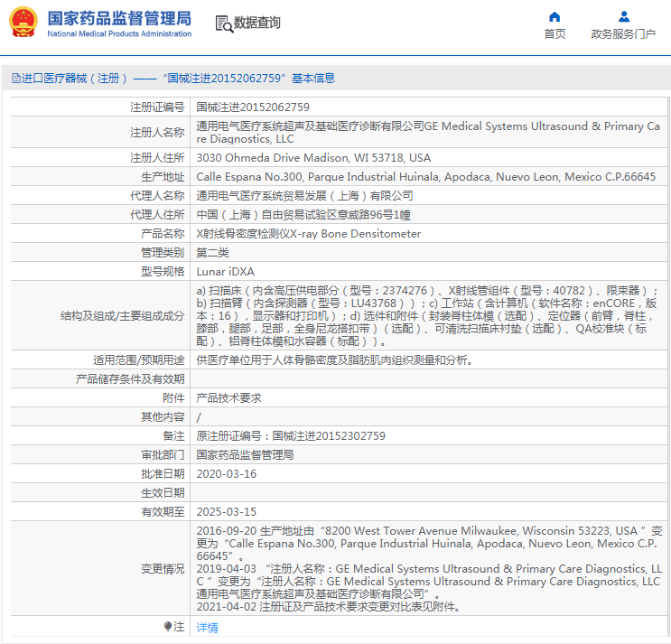Click the 审批部门 label

pyautogui.click(x=163, y=455)
